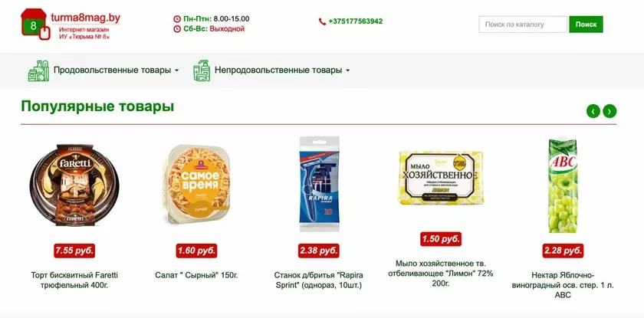This screenshot has height=318, width=644.
Task: Open the Салат Сырный 150г. product link
Action: 196,275
